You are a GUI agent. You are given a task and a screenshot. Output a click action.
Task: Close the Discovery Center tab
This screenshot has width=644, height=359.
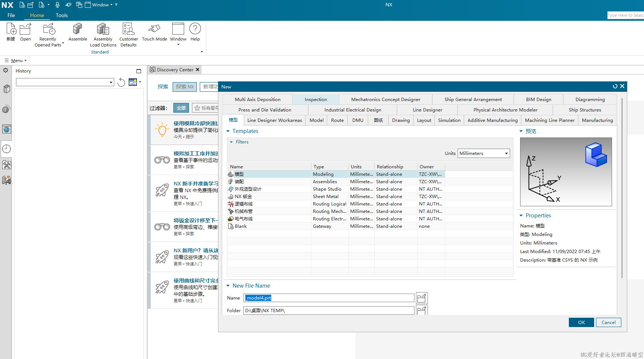tap(198, 69)
